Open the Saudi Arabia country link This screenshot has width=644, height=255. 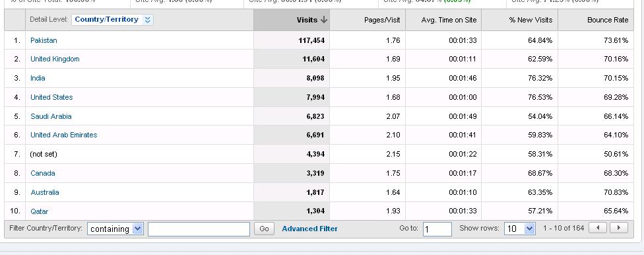coord(51,116)
